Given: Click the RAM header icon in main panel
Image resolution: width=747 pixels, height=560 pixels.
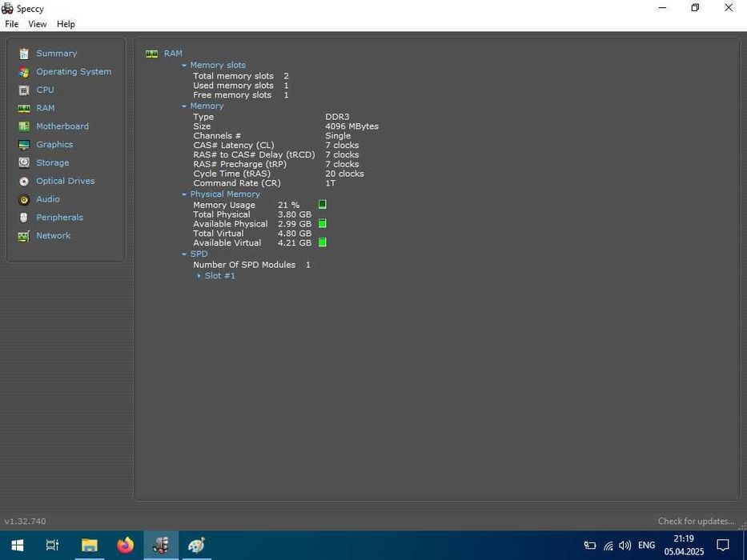Looking at the screenshot, I should 151,54.
